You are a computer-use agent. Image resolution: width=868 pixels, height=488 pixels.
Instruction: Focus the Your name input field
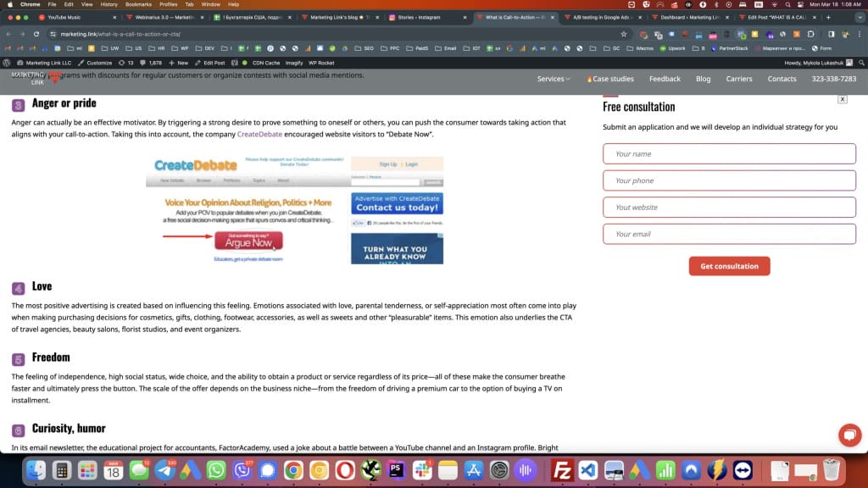click(x=729, y=154)
